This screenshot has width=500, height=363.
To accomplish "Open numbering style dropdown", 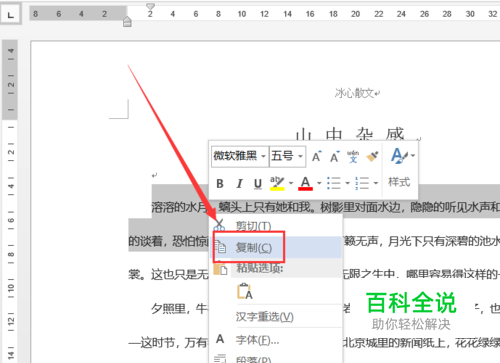I will pyautogui.click(x=376, y=183).
